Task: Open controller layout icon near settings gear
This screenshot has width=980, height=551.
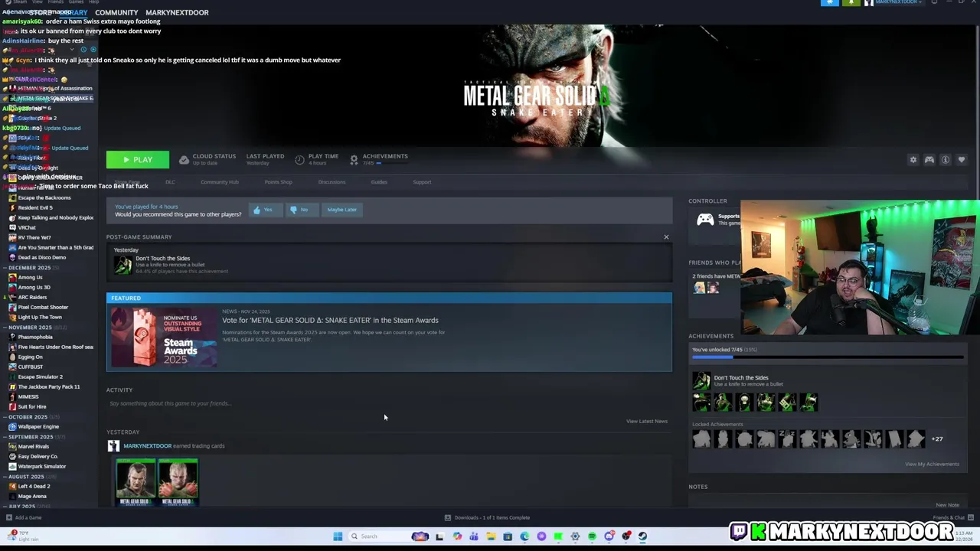Action: point(929,160)
